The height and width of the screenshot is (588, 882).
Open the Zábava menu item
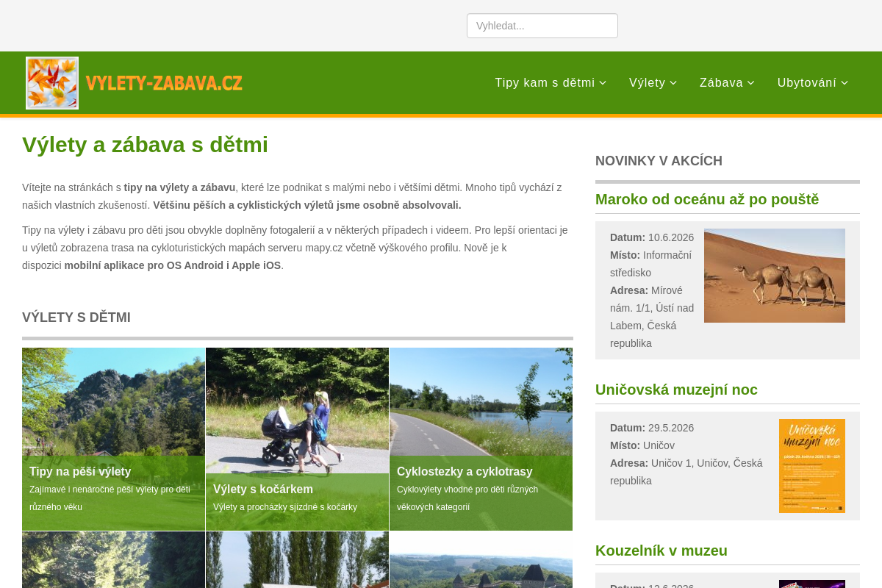pos(727,82)
